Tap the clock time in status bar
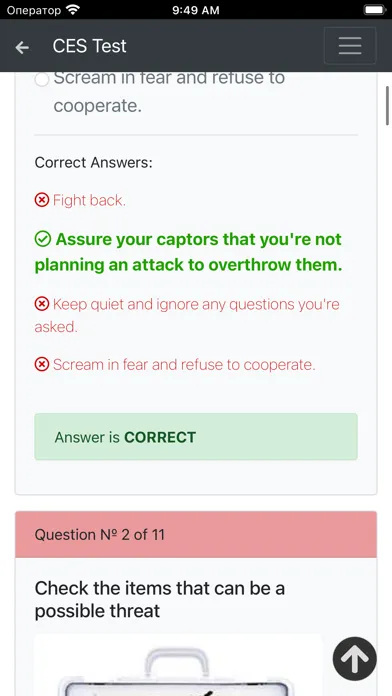The image size is (392, 696). tap(196, 10)
